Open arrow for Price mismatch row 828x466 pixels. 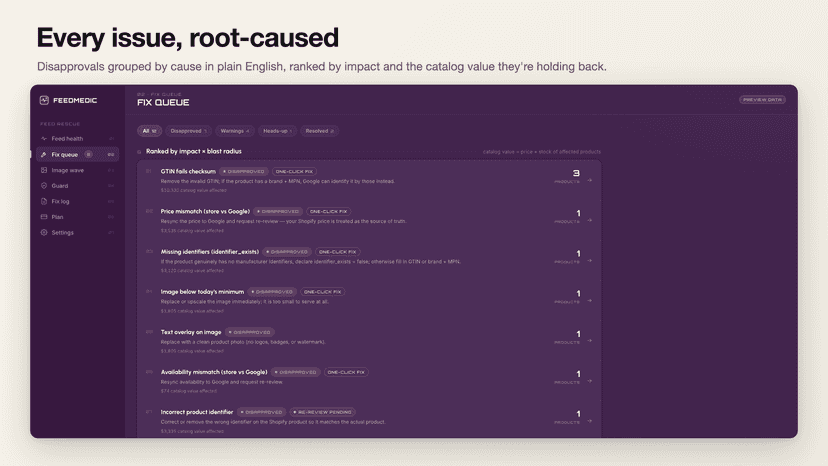pos(590,220)
